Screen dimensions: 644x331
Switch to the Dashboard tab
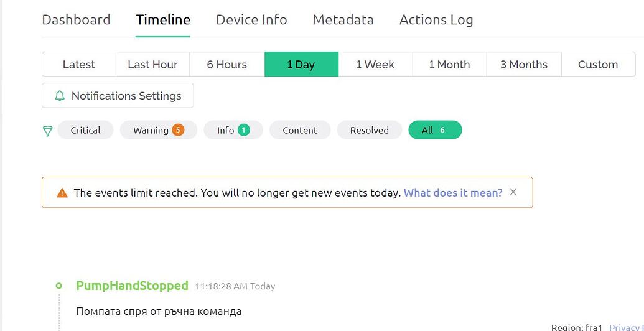click(77, 20)
